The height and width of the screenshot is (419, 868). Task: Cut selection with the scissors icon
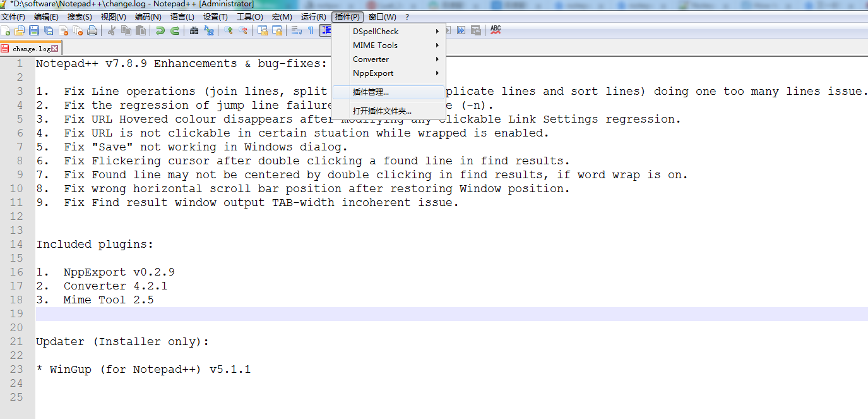(x=112, y=30)
